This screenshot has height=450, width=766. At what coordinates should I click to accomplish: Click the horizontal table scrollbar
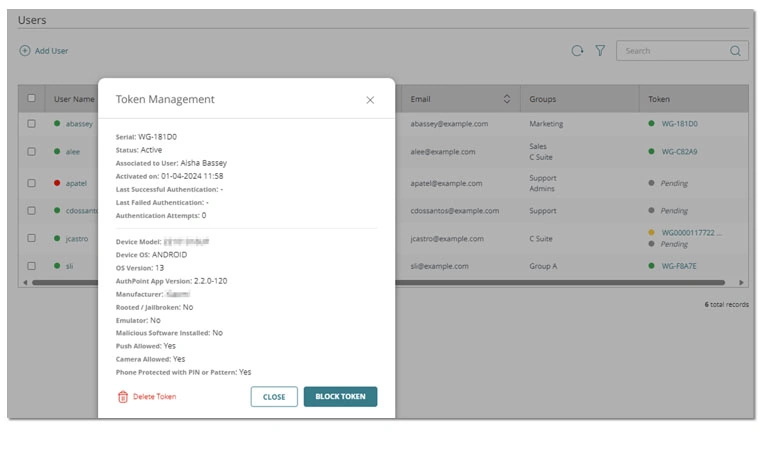coord(379,282)
